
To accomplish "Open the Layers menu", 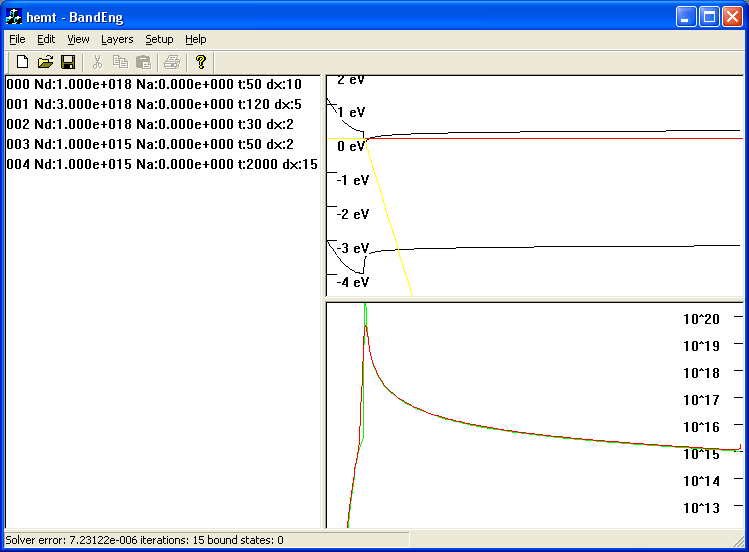I will [x=117, y=39].
